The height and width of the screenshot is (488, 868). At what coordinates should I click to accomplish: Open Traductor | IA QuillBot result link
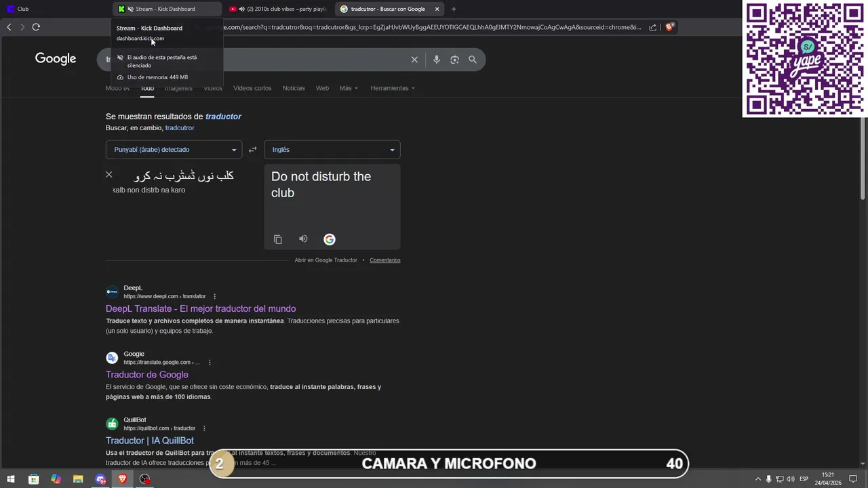(150, 441)
